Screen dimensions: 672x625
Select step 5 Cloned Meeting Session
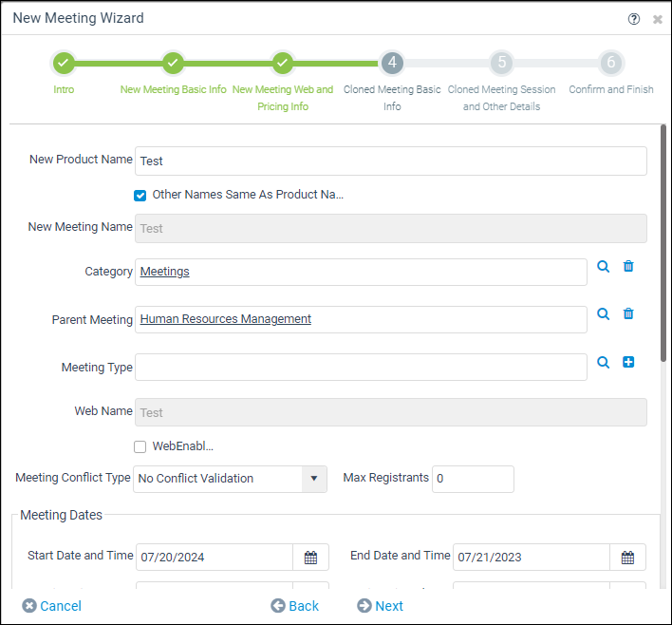[x=501, y=63]
